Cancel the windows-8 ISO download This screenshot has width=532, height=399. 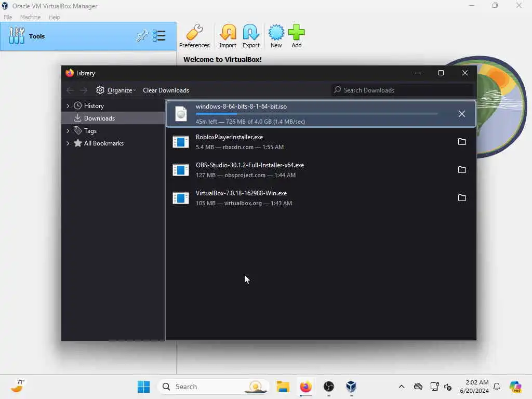point(462,114)
